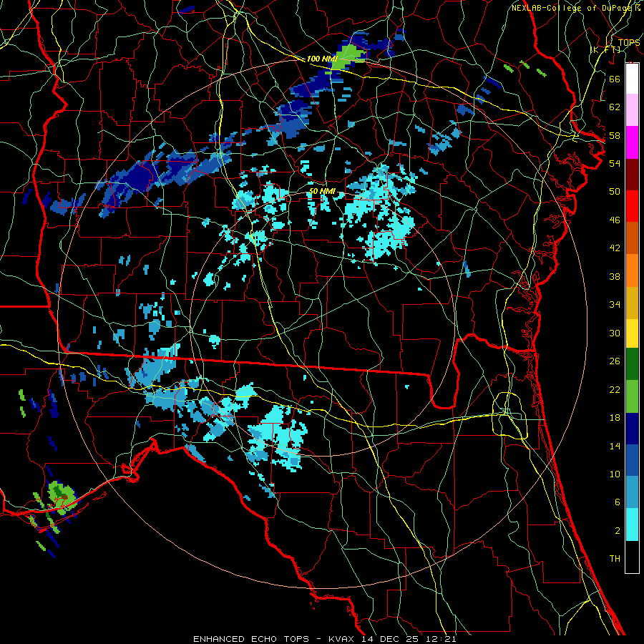Click the cyan swatch near legend bottom
The image size is (644, 644).
[x=632, y=525]
